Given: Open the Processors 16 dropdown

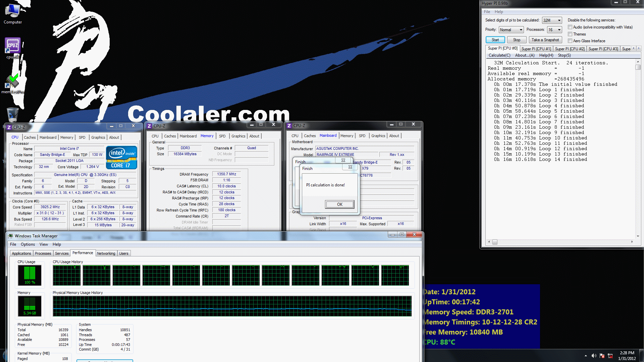Looking at the screenshot, I should 554,30.
